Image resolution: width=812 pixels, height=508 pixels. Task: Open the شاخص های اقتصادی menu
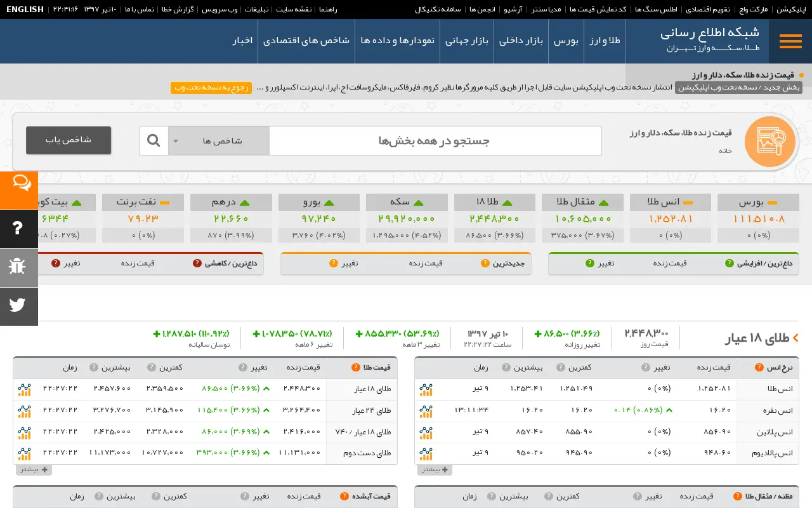coord(306,41)
